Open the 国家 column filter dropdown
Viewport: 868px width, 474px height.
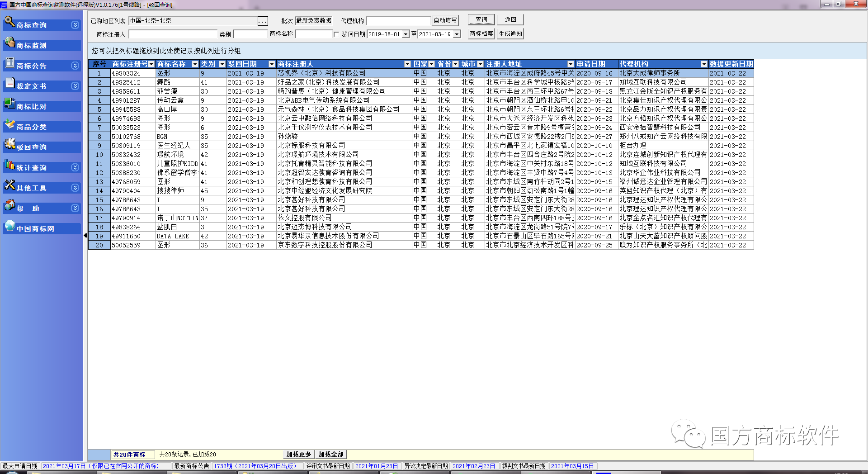432,64
